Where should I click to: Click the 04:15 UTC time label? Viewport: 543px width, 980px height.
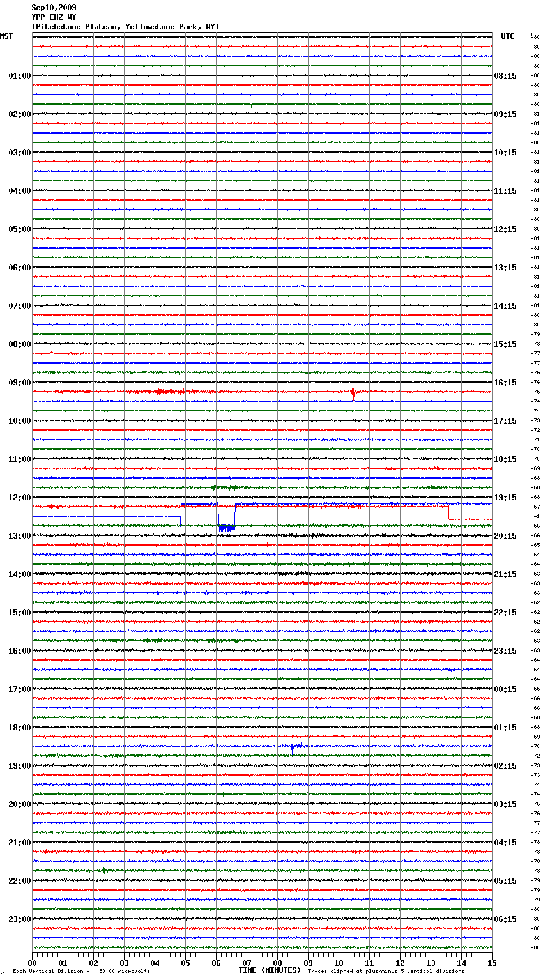505,843
